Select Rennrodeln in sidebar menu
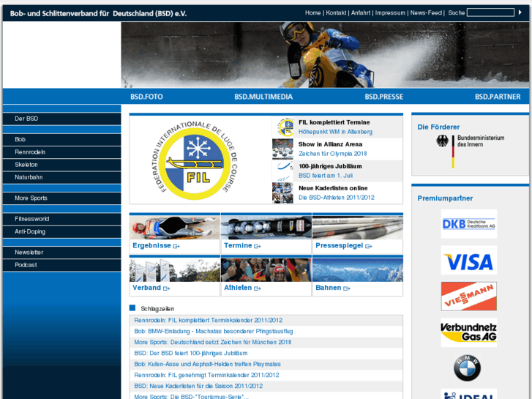 tap(61, 152)
